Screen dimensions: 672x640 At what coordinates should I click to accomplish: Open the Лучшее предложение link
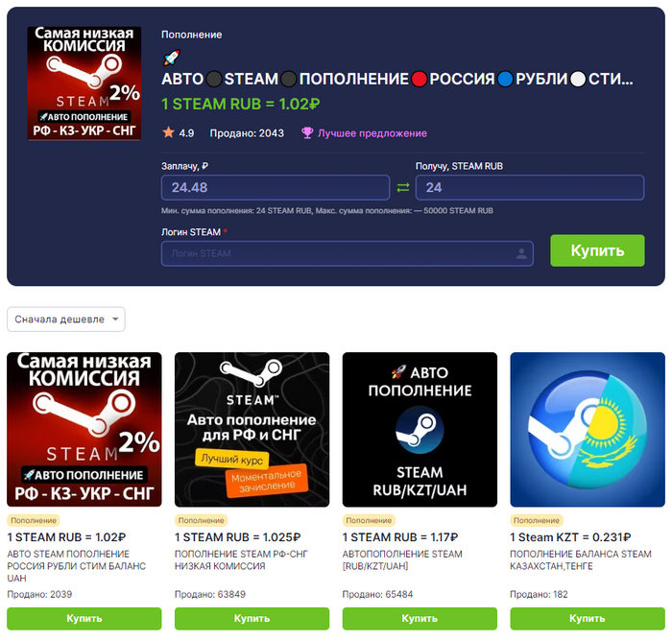[x=372, y=133]
